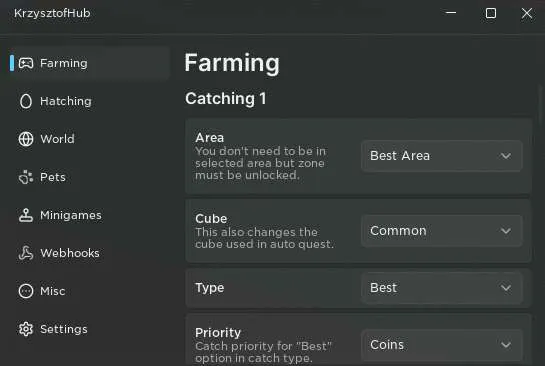Click the Pets paw icon
Screen dimensions: 545x366
pos(26,177)
